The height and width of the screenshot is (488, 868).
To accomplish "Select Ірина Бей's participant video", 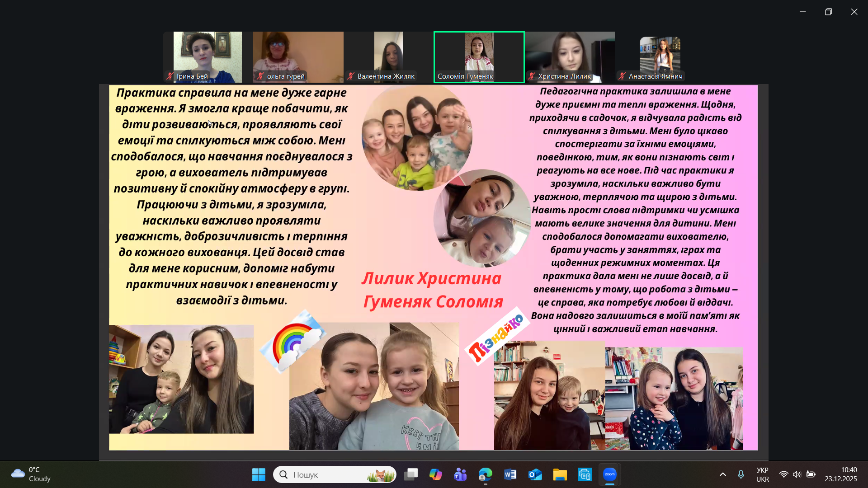I will [208, 57].
